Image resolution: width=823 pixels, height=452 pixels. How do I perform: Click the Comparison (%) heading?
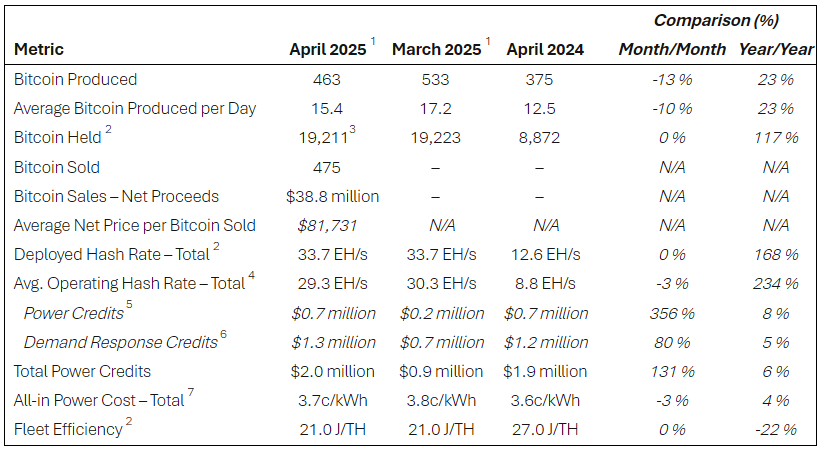716,20
